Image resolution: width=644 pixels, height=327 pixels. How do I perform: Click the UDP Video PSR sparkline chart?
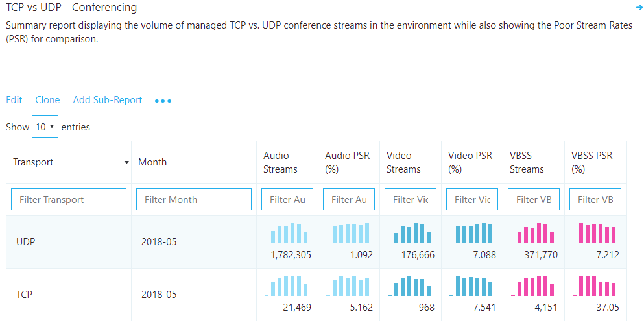pyautogui.click(x=473, y=234)
